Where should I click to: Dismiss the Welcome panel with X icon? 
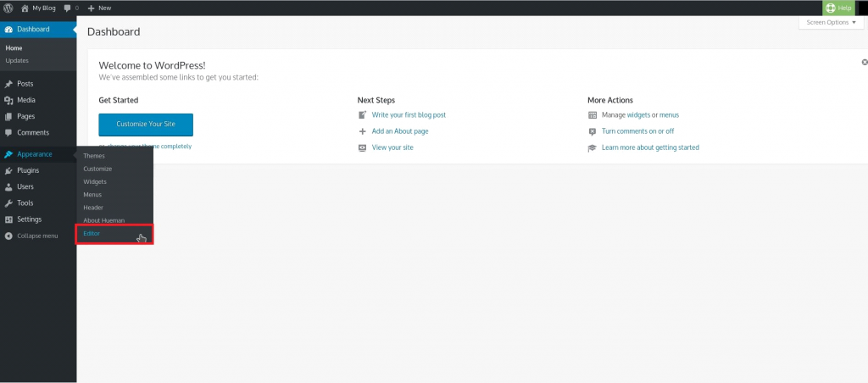click(865, 63)
